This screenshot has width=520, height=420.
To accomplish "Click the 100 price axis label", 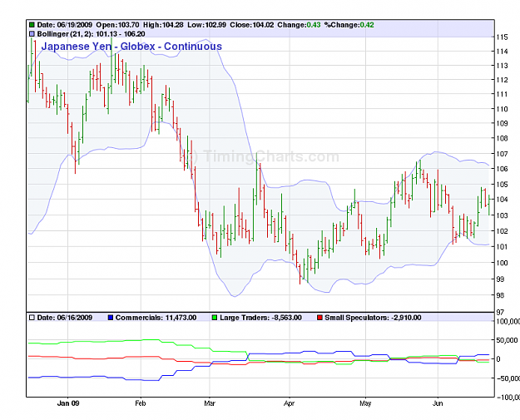I will point(502,263).
